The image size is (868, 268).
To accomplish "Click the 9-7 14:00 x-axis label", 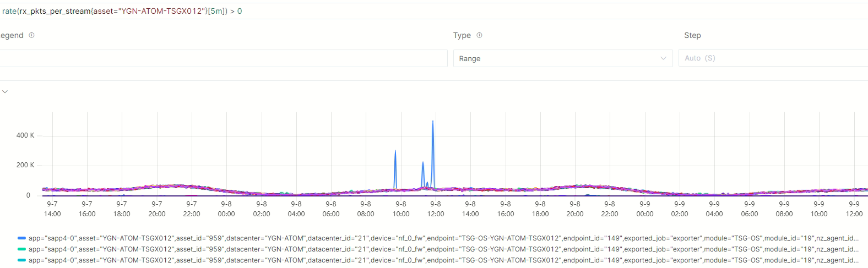I will tap(52, 209).
